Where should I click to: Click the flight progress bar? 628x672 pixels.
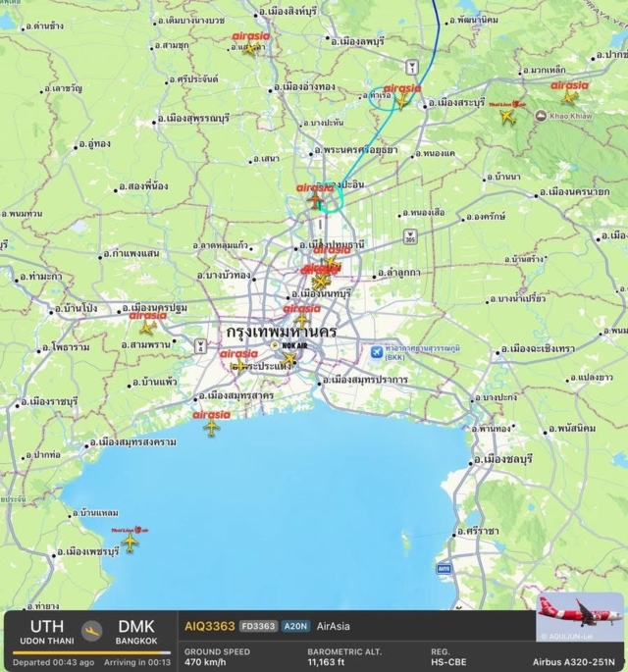pos(91,652)
